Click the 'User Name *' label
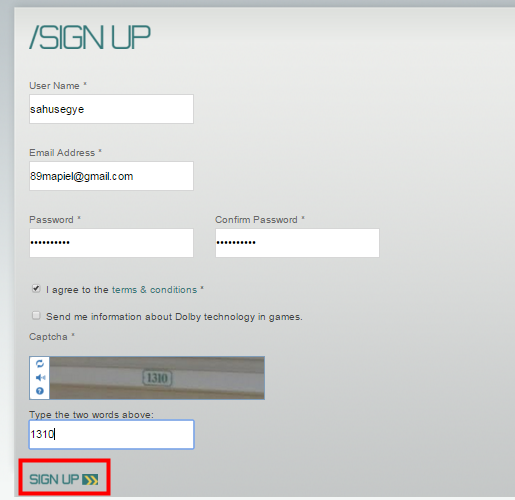 click(x=58, y=86)
